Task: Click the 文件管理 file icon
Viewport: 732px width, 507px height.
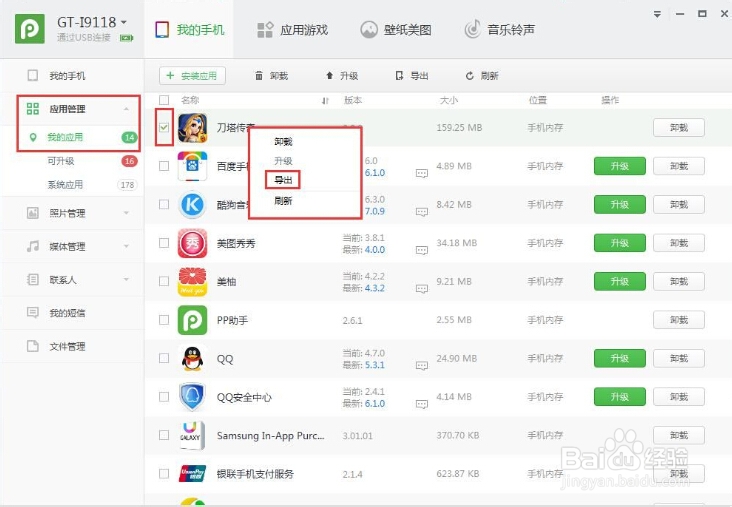Action: pos(33,346)
